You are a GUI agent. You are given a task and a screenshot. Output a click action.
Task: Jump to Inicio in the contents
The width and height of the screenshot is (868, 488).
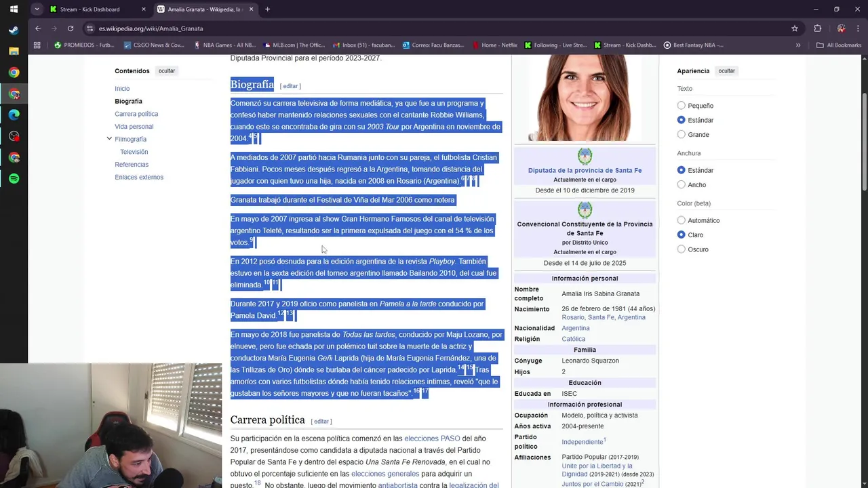122,89
